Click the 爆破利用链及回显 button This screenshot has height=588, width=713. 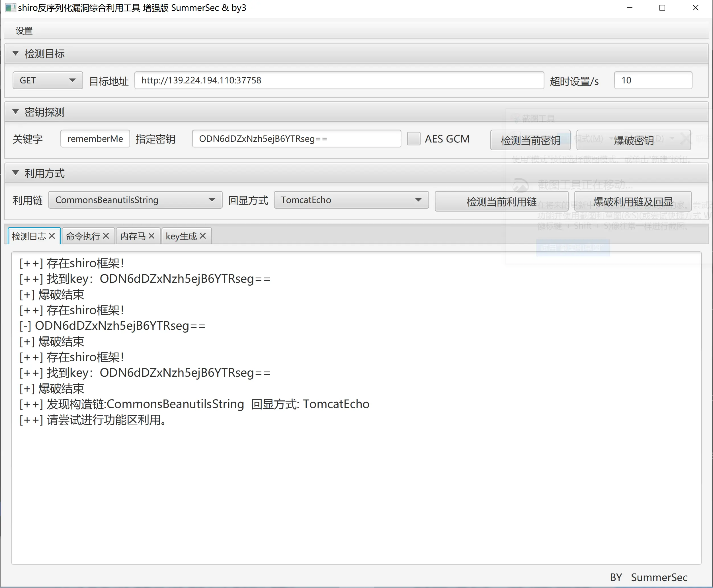633,201
